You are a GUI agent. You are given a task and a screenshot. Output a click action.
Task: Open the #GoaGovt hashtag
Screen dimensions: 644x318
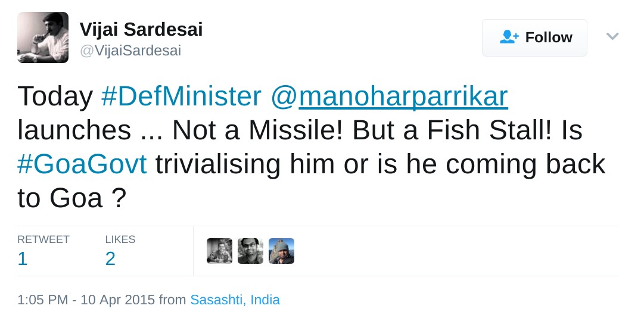point(82,164)
